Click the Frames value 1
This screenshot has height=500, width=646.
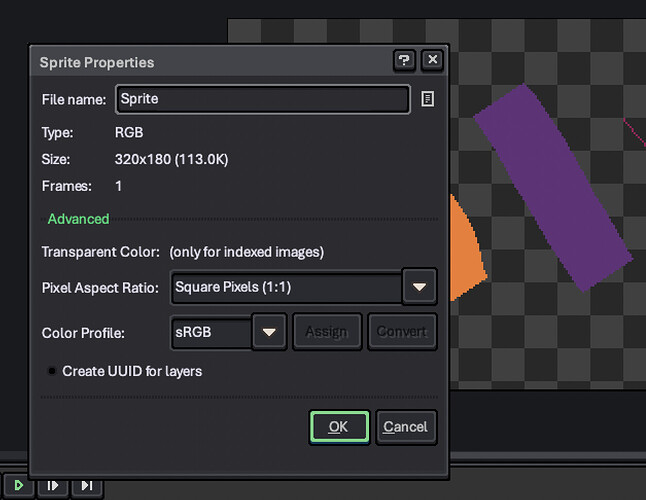point(119,186)
